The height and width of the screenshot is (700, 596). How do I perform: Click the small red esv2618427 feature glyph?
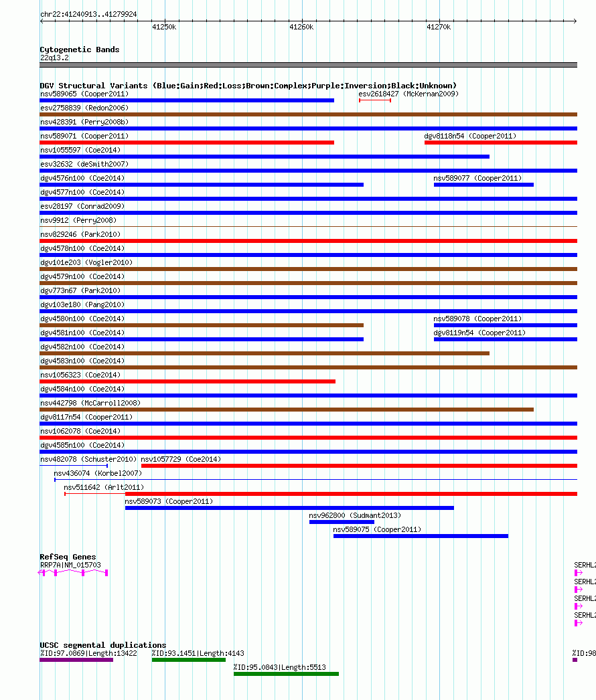click(x=375, y=100)
